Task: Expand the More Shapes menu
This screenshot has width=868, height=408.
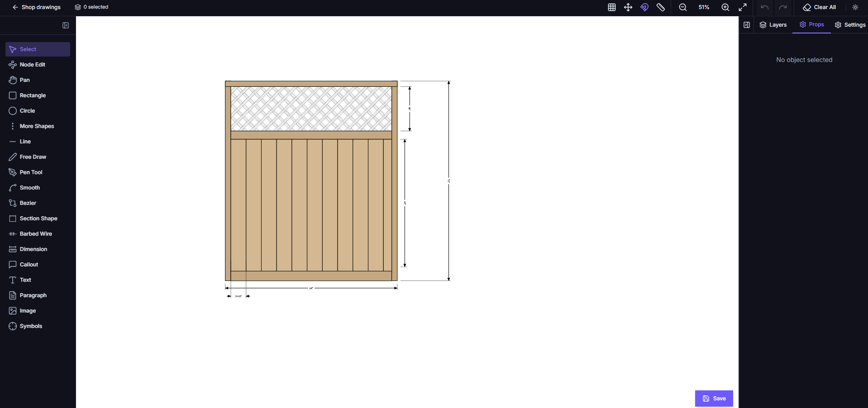Action: (38, 126)
